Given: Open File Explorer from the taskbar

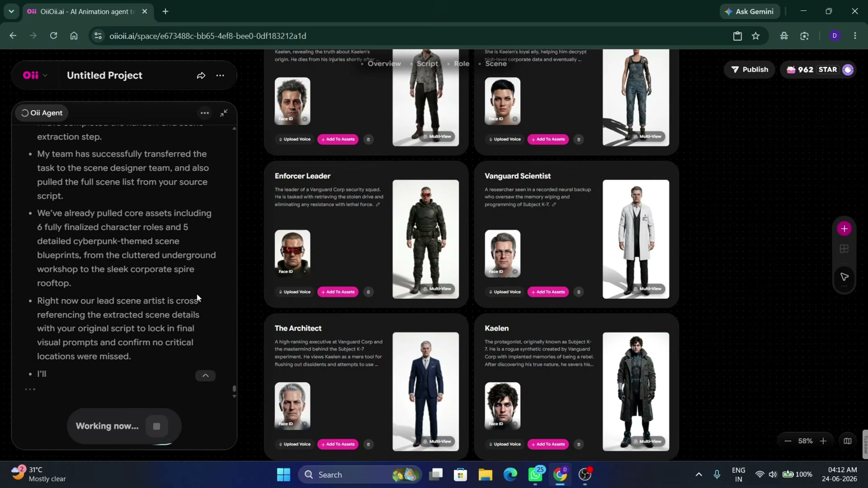Looking at the screenshot, I should [x=485, y=474].
